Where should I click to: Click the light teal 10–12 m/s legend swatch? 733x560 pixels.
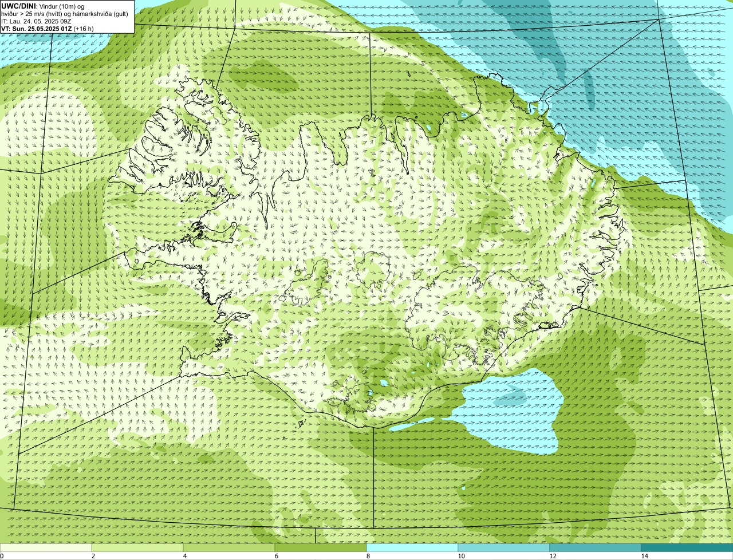(x=504, y=547)
